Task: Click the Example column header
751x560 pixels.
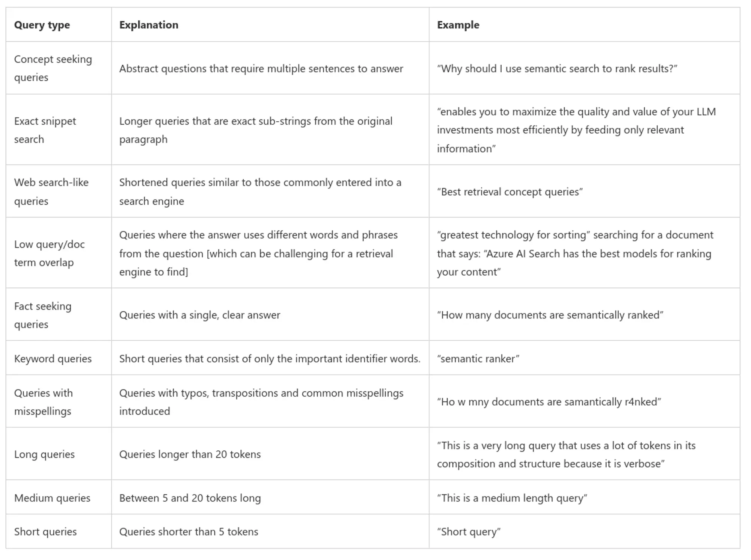Action: (458, 25)
